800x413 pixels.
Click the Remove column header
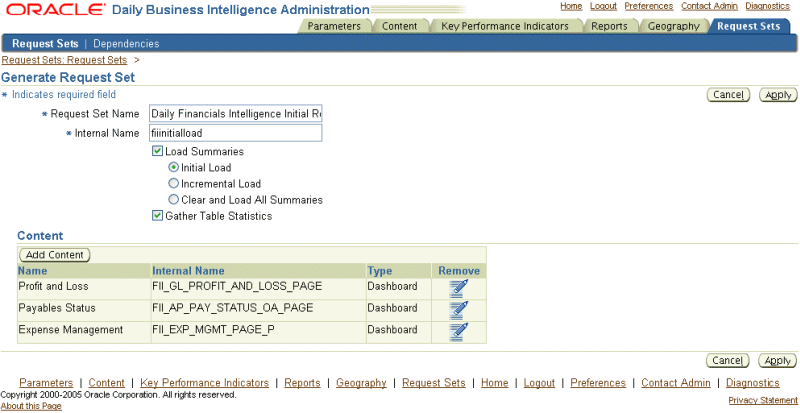pos(459,271)
